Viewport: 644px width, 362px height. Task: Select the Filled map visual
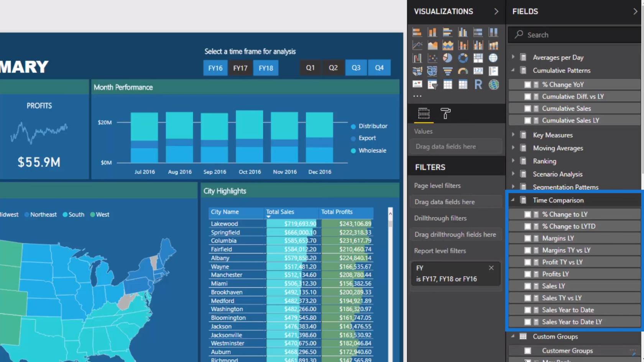click(x=417, y=71)
